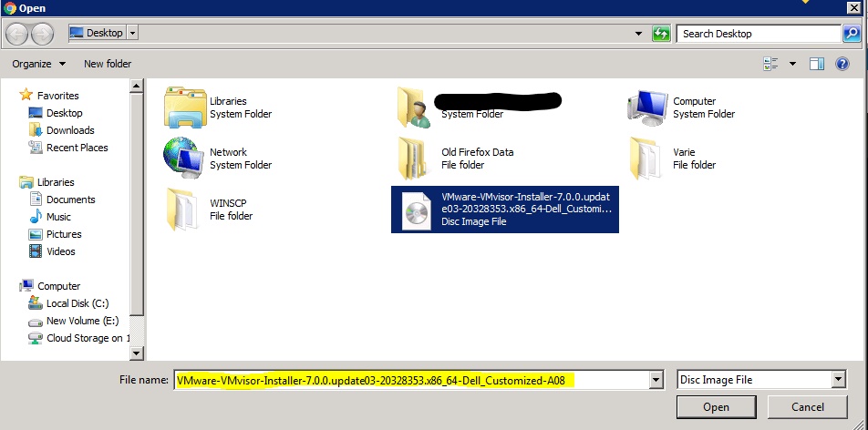Click the VMware-VMvisor-Installer file name text
The width and height of the screenshot is (868, 430).
tap(526, 203)
